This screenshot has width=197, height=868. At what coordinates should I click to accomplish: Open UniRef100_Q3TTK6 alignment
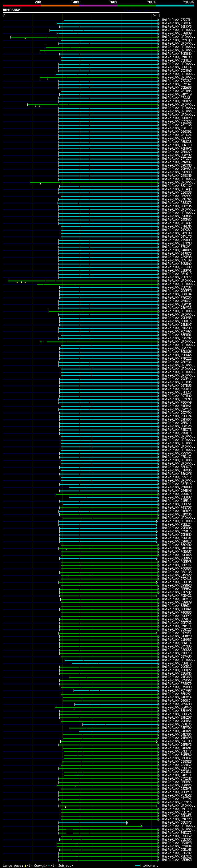(176, 125)
